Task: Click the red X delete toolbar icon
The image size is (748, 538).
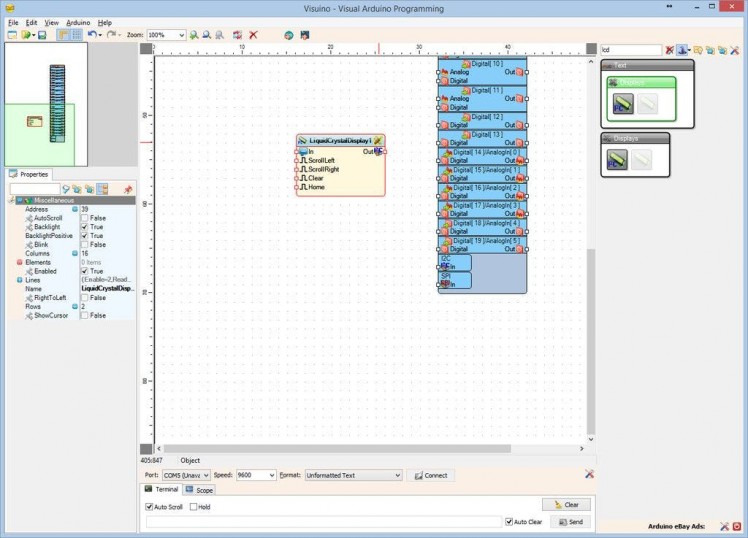Action: click(253, 35)
